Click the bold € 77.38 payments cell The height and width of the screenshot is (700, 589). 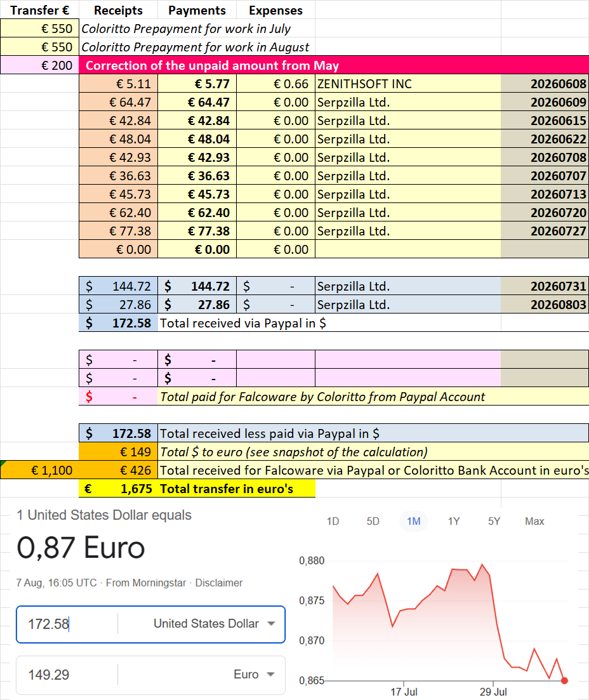pos(197,231)
